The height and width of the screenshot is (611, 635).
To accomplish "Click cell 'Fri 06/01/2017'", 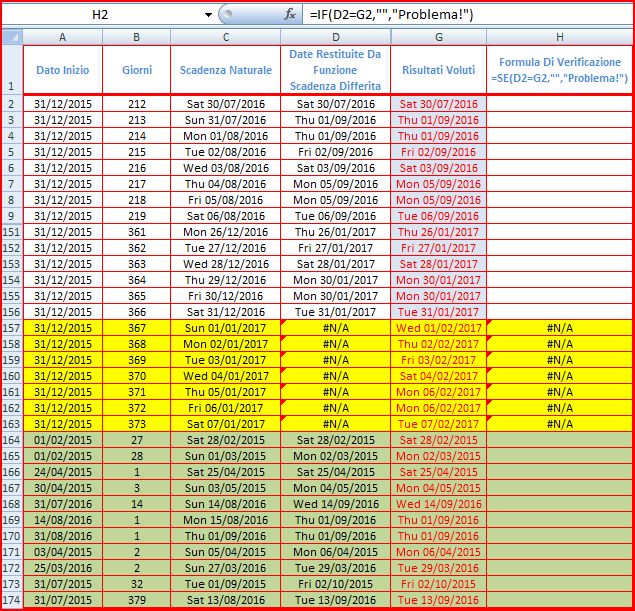I will [x=226, y=408].
